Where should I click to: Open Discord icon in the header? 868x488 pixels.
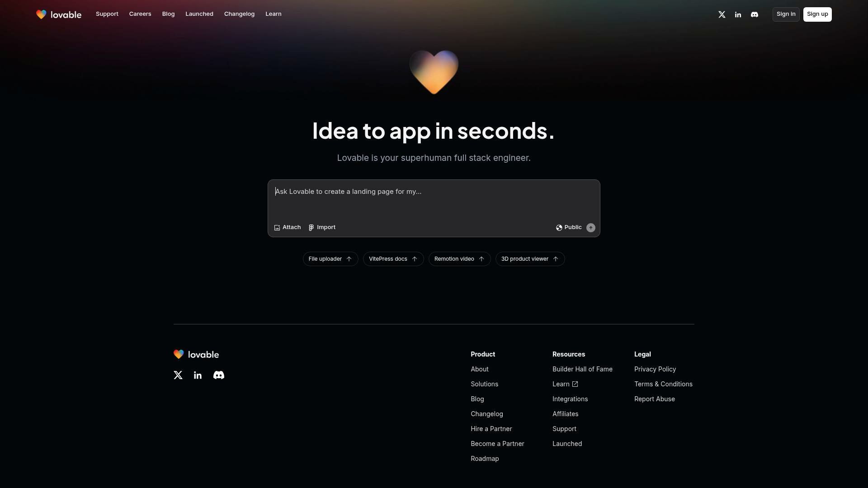754,14
